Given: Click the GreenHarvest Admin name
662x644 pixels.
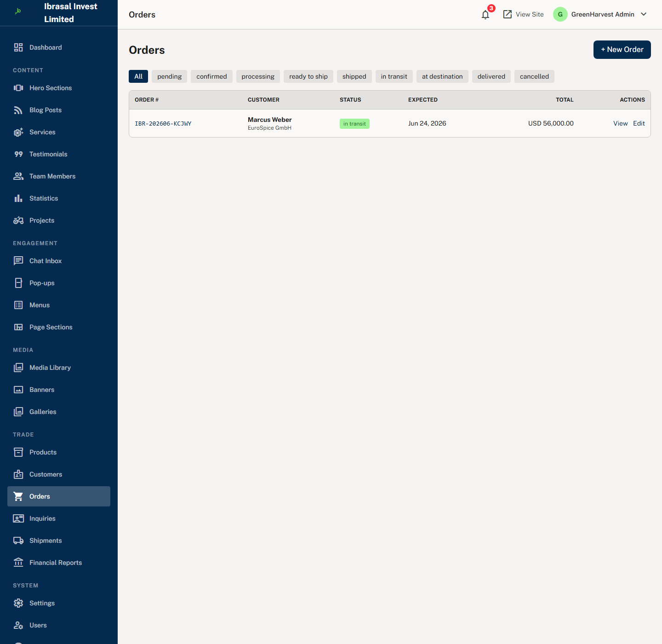Looking at the screenshot, I should 603,14.
